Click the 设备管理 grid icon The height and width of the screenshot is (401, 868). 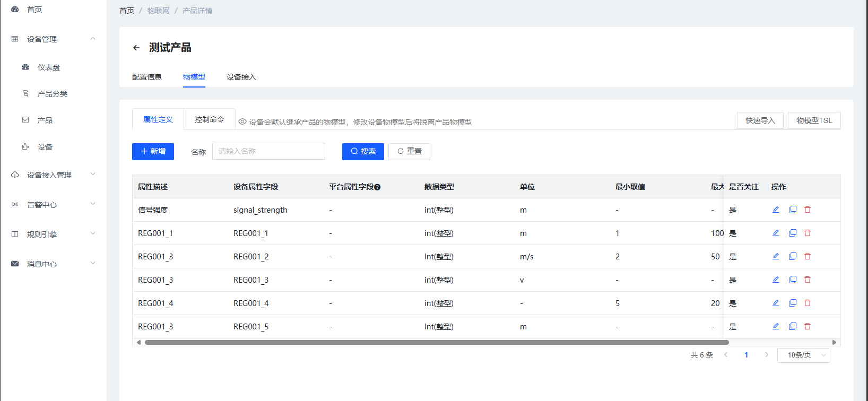coord(15,39)
